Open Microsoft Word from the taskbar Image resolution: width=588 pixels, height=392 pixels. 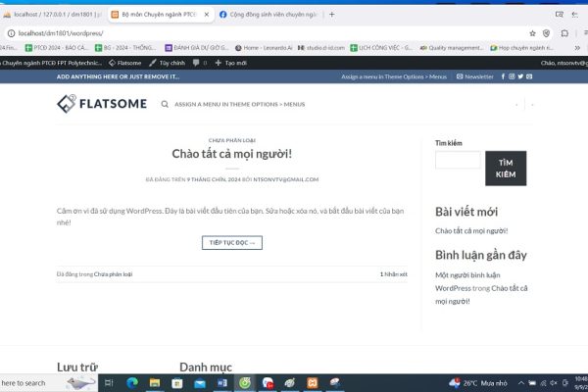222,383
